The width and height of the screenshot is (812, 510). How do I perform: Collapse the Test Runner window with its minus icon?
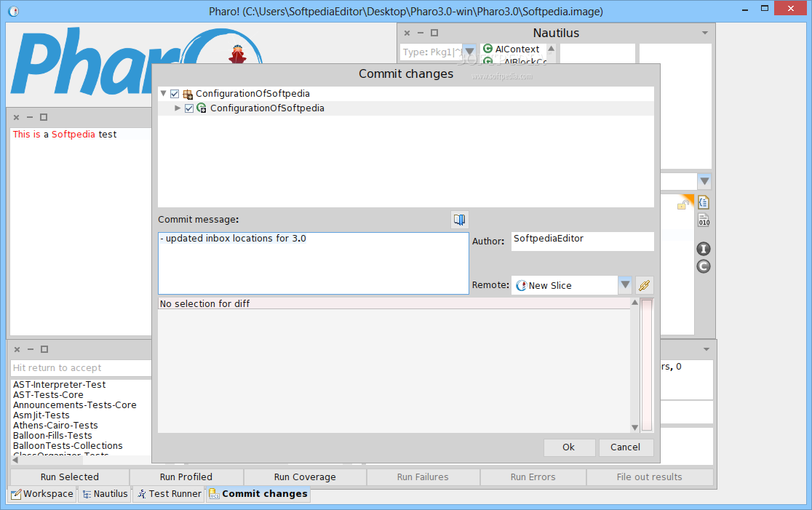click(31, 349)
